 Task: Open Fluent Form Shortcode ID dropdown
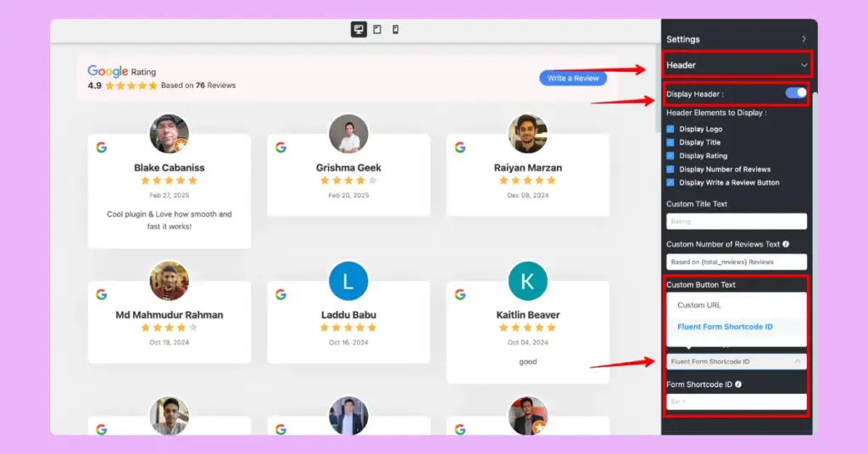(737, 362)
